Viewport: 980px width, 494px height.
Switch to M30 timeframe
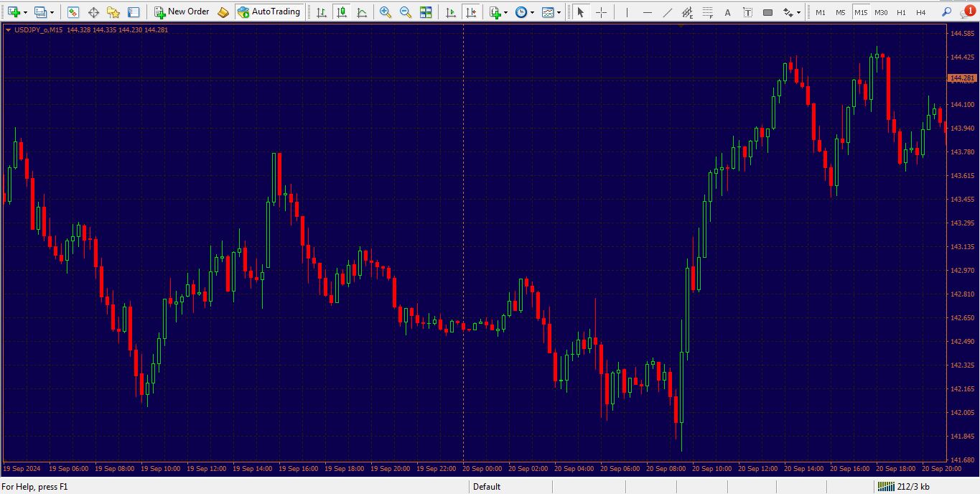tap(881, 12)
